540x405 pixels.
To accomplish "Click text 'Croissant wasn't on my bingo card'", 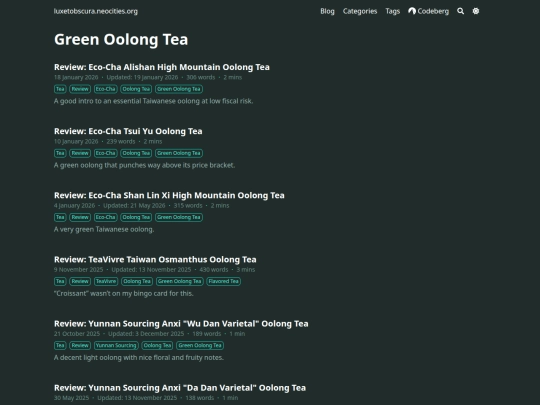I will point(124,293).
